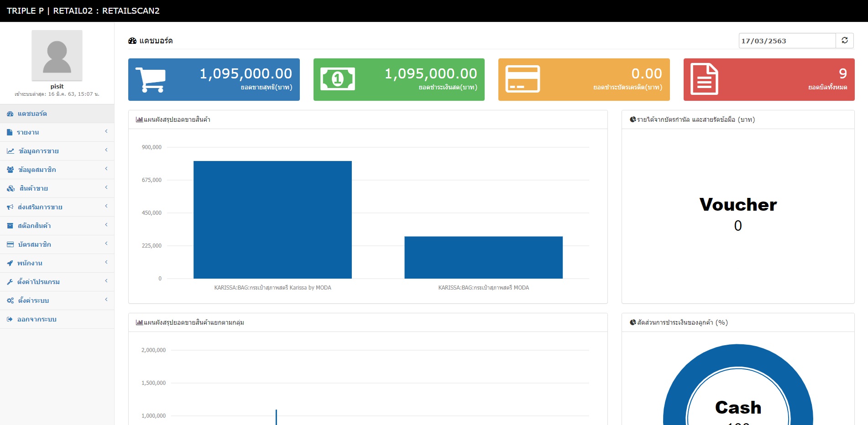Expand the สต๊อกสินค้า chevron
The image size is (868, 425).
tap(106, 225)
